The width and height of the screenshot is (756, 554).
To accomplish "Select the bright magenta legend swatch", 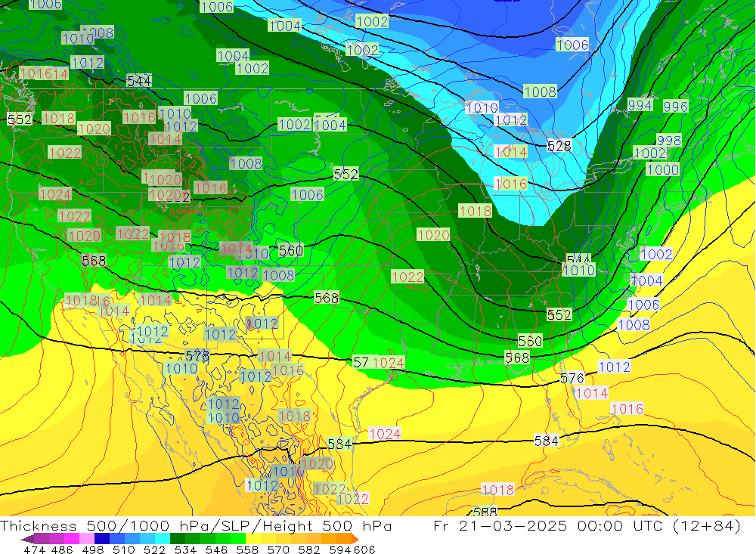I will (x=71, y=539).
